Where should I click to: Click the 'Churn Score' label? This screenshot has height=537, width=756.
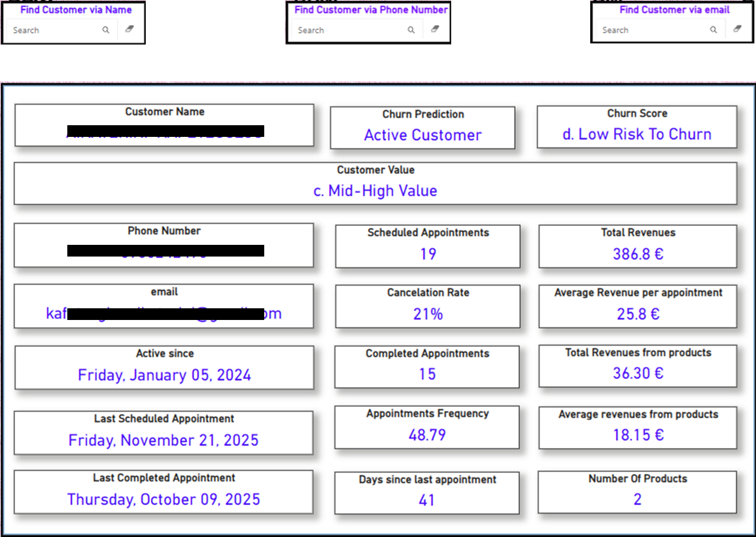tap(637, 114)
